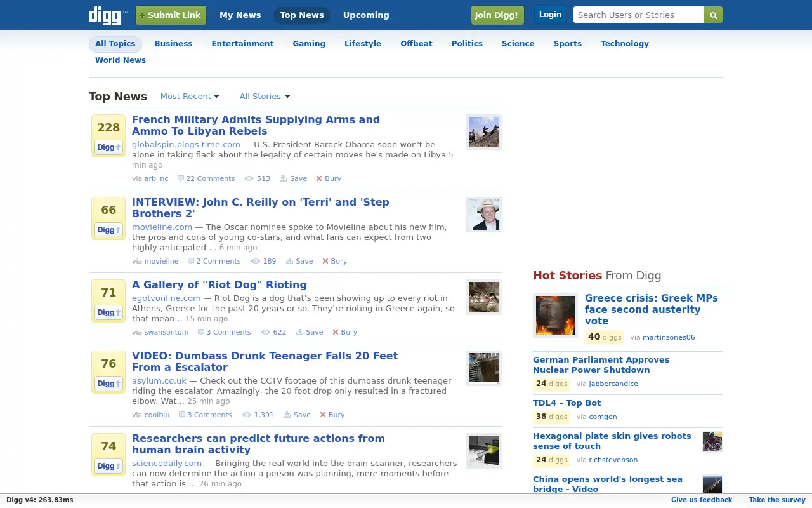Click the Login button
Screen dimensions: 812x508
coord(550,15)
